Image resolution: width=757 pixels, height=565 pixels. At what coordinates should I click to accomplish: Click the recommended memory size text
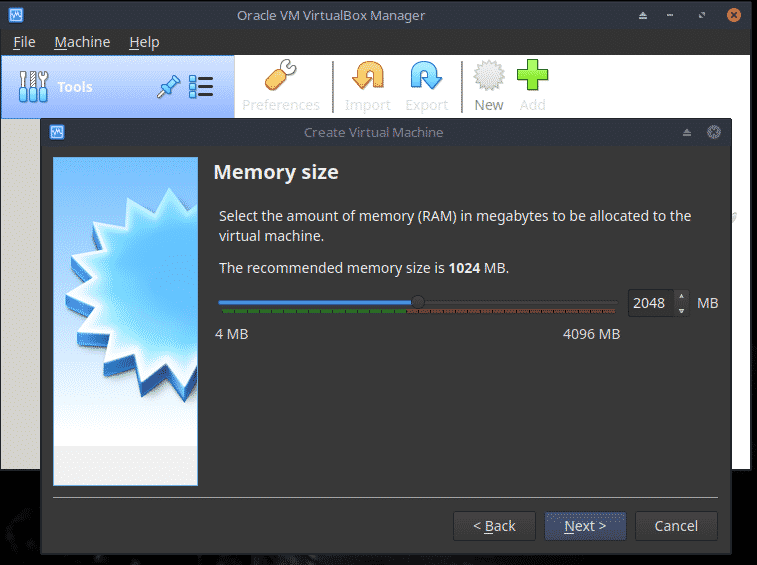pos(364,268)
